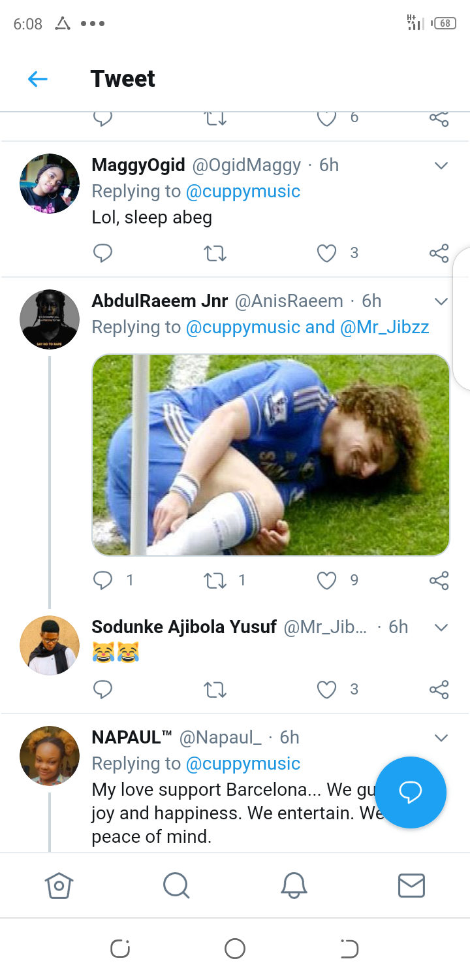
Task: Share MaggyOgid's tweet
Action: [439, 253]
